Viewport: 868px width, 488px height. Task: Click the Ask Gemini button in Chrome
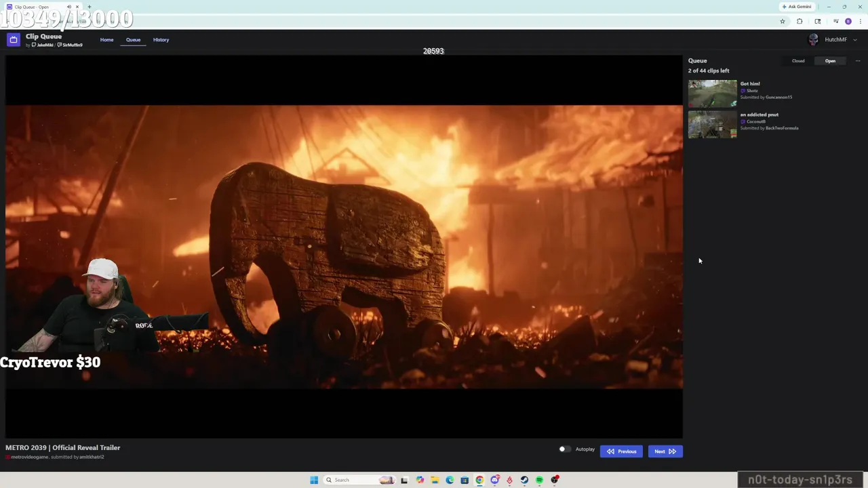pyautogui.click(x=796, y=7)
